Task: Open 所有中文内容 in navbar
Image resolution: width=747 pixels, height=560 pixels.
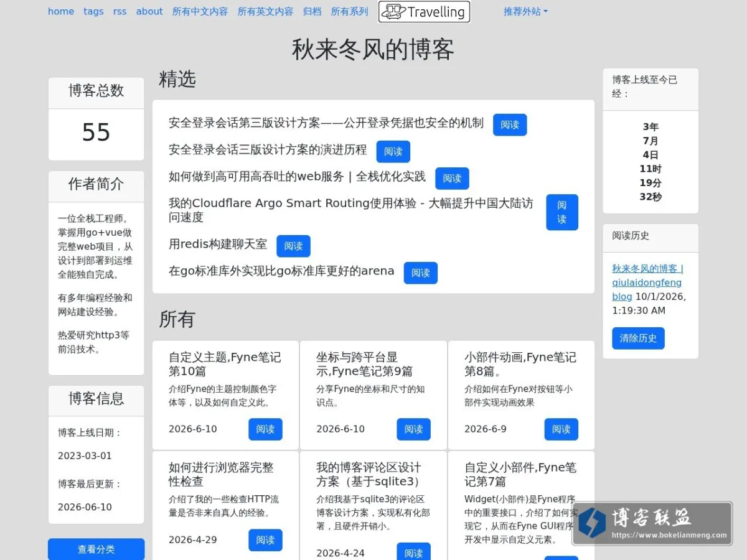Action: click(200, 11)
